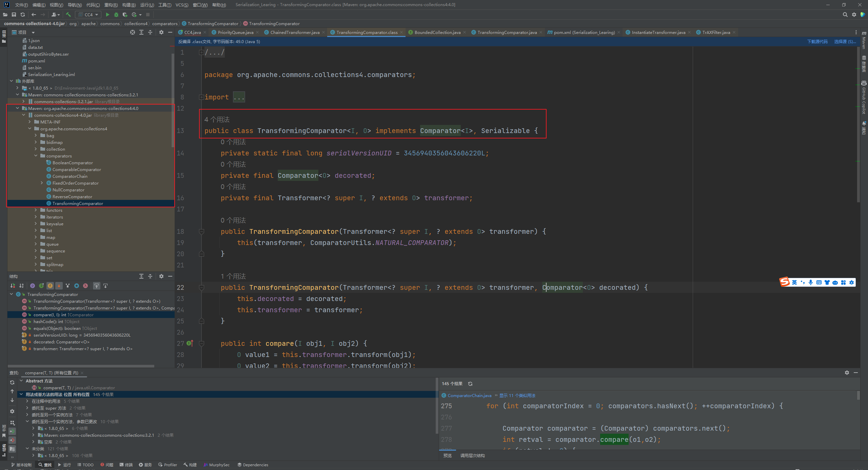Open Search Everywhere magnifier at top right
868x470 pixels.
pyautogui.click(x=845, y=15)
